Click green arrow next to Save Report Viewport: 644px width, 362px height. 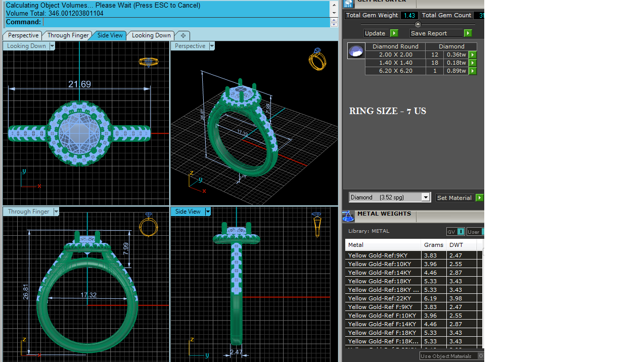(x=468, y=33)
